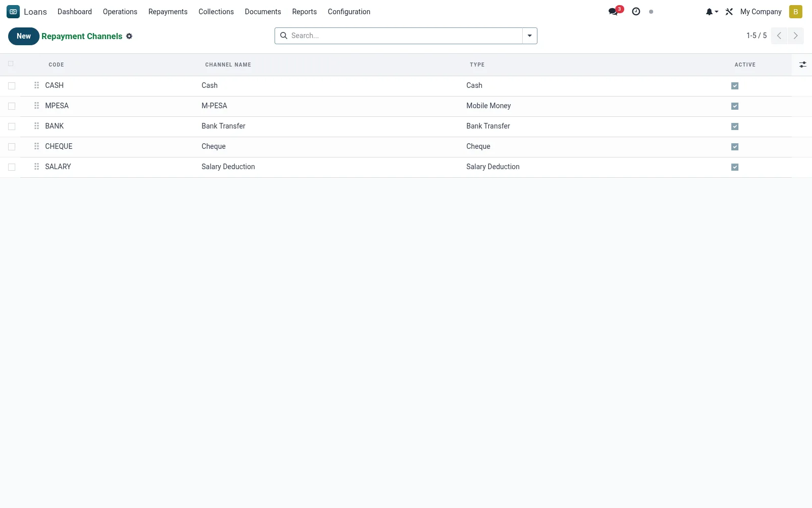Go to next page of records
Screen dimensions: 812x508
(795, 36)
